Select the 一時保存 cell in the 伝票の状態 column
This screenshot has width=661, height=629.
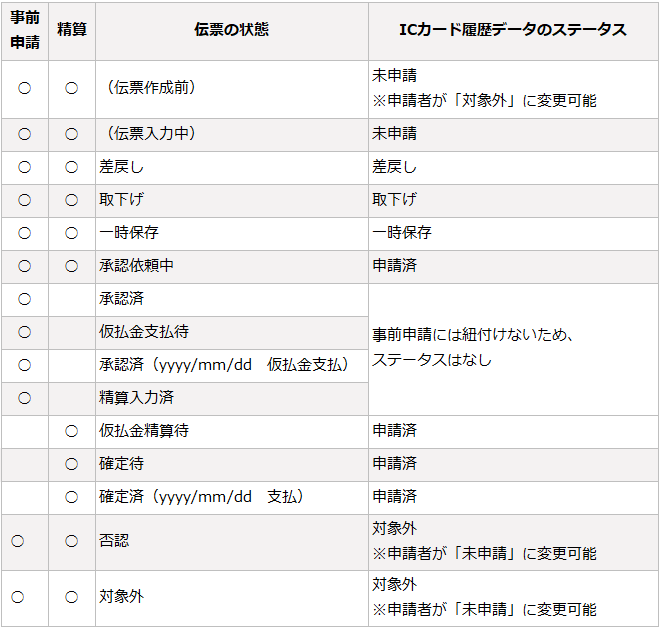tap(129, 233)
